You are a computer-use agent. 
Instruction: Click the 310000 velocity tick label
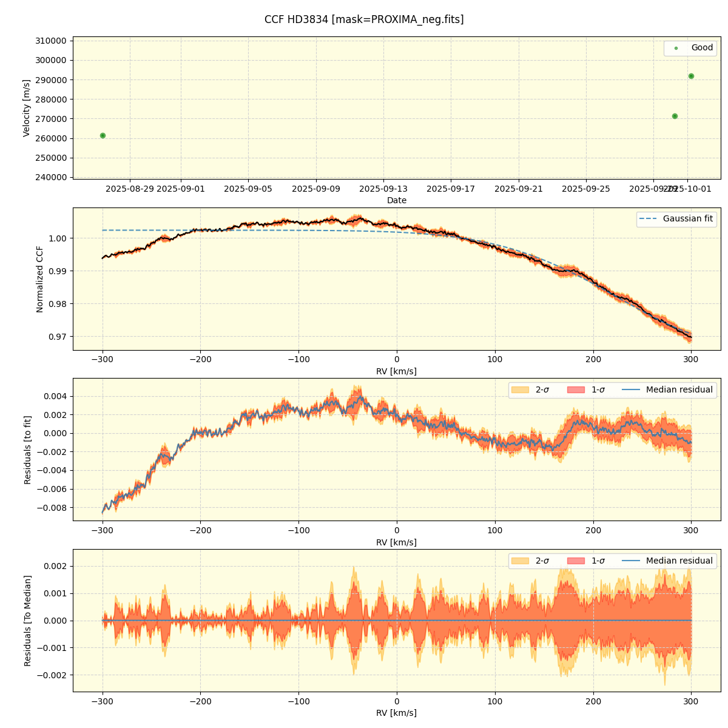click(x=52, y=41)
